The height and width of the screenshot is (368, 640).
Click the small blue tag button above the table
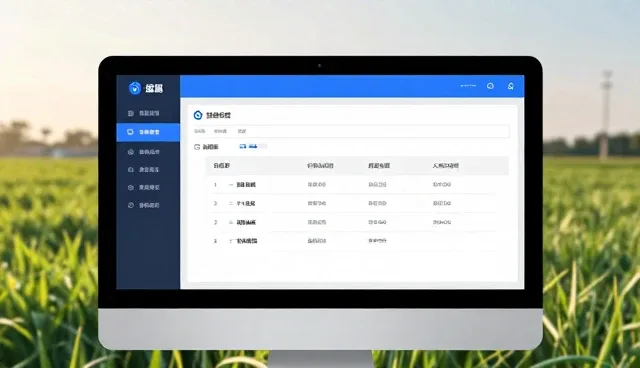[242, 146]
